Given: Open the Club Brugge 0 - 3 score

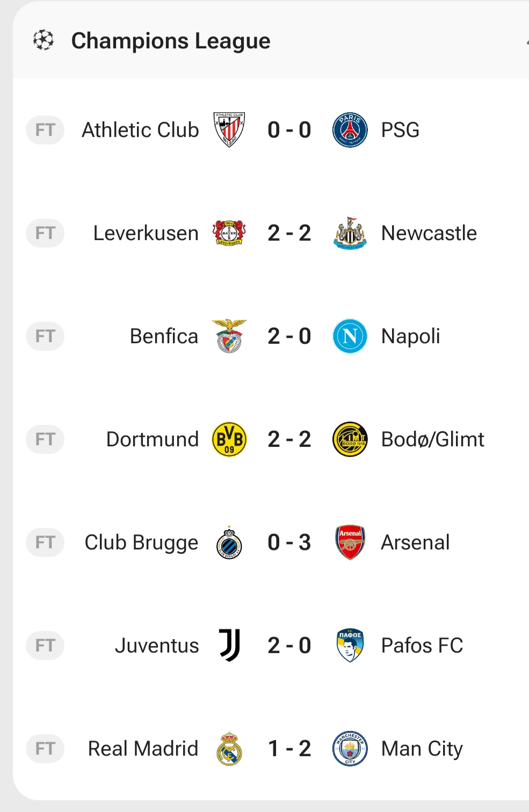Looking at the screenshot, I should click(289, 542).
